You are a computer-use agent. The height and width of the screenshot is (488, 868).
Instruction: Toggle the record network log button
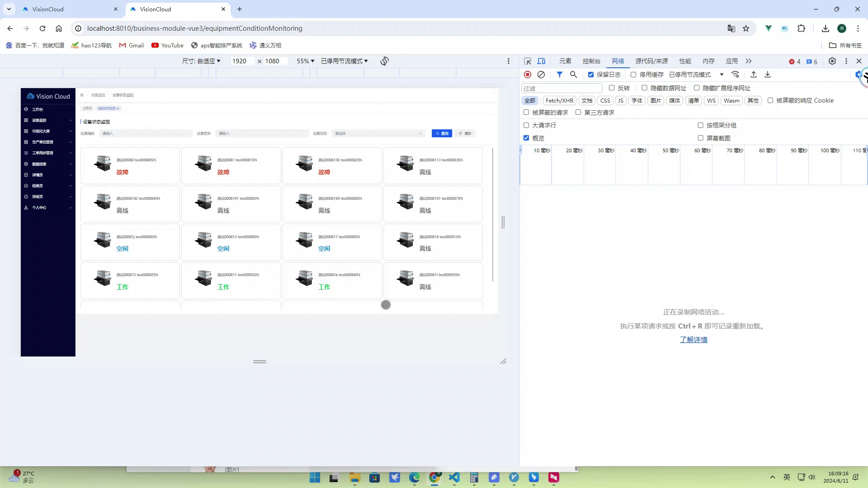click(528, 75)
